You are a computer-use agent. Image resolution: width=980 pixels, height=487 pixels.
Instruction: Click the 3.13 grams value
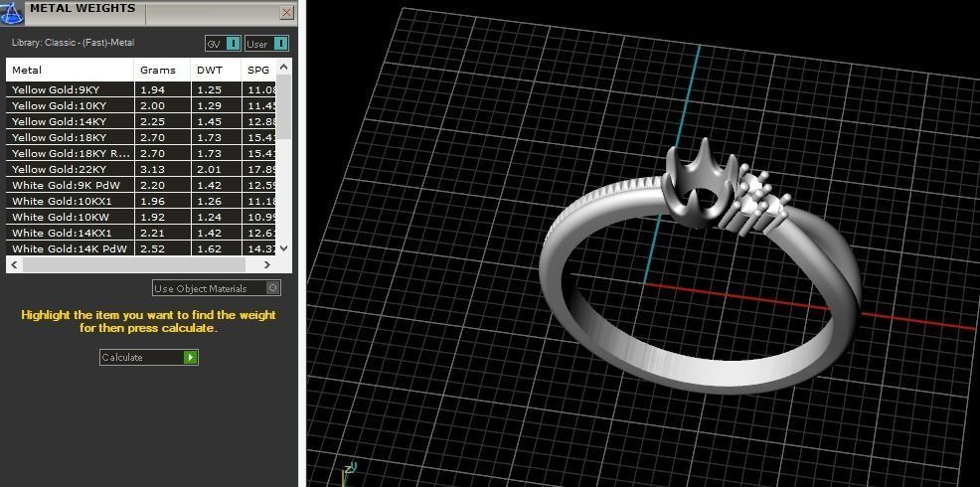(x=152, y=169)
